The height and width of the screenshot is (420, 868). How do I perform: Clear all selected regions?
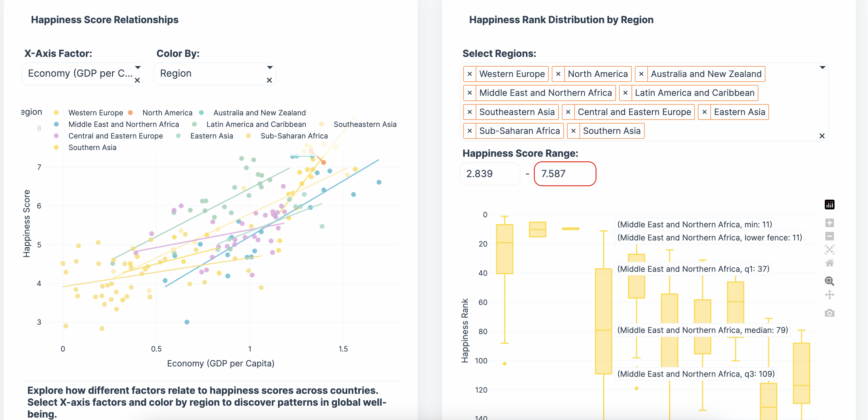822,136
